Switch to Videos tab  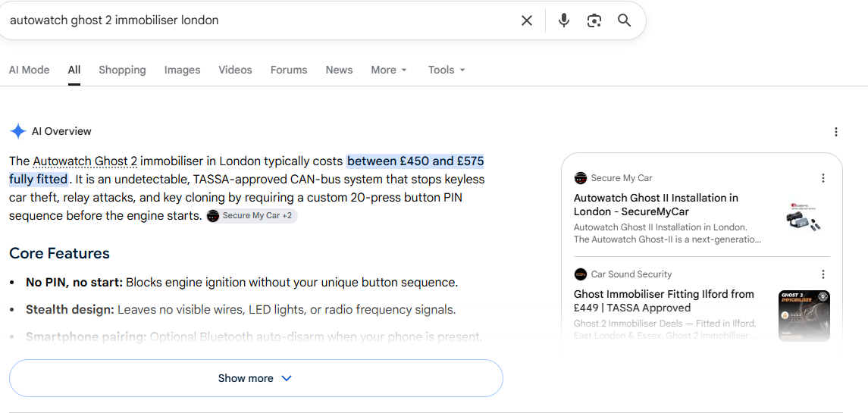235,70
